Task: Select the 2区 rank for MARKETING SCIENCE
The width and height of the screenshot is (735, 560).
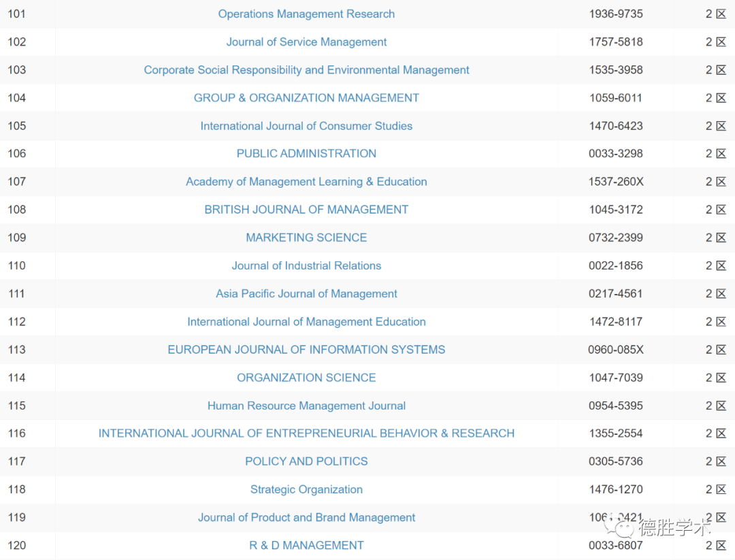Action: (x=716, y=237)
